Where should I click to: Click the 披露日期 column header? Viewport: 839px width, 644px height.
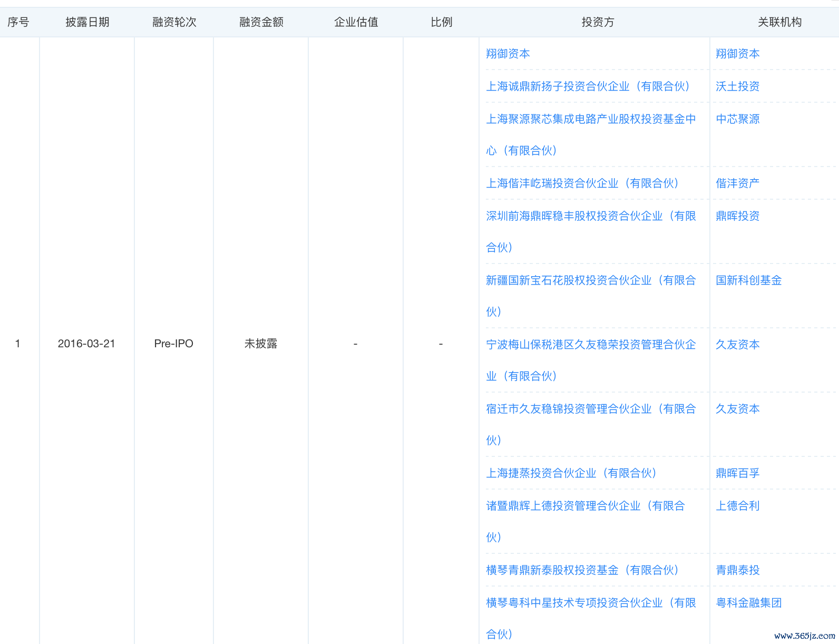[87, 22]
